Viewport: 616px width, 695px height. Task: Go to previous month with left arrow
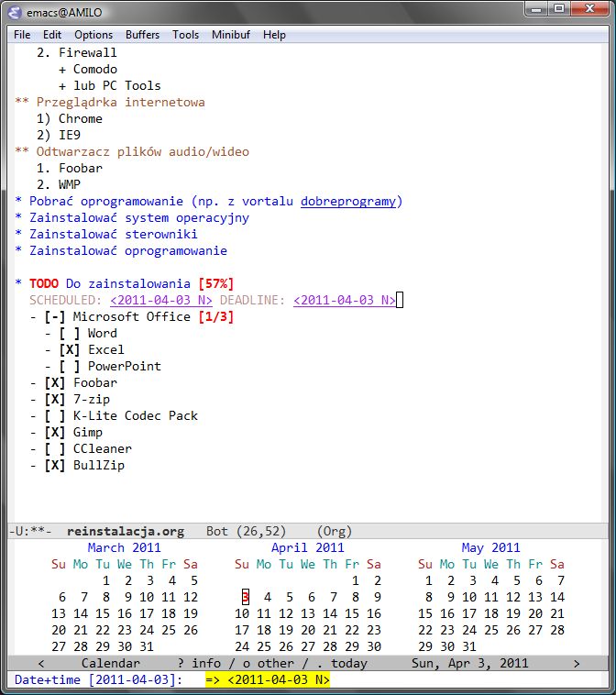pos(41,663)
